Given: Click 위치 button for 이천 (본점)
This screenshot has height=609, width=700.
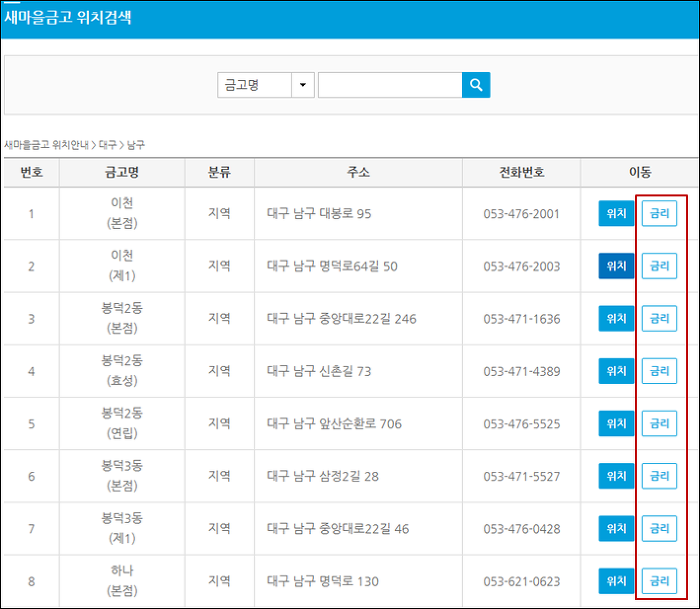Looking at the screenshot, I should click(616, 213).
